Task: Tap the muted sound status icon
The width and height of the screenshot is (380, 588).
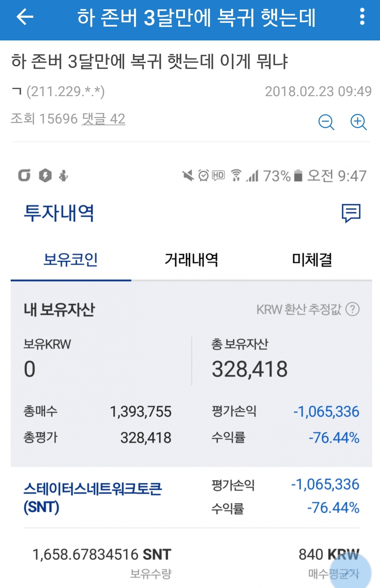Action: coord(188,175)
